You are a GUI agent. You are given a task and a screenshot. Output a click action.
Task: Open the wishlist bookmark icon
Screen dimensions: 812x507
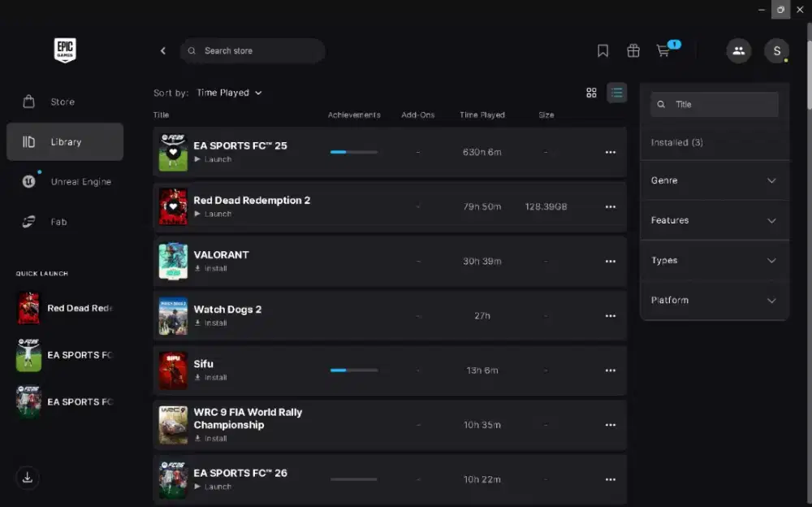603,51
